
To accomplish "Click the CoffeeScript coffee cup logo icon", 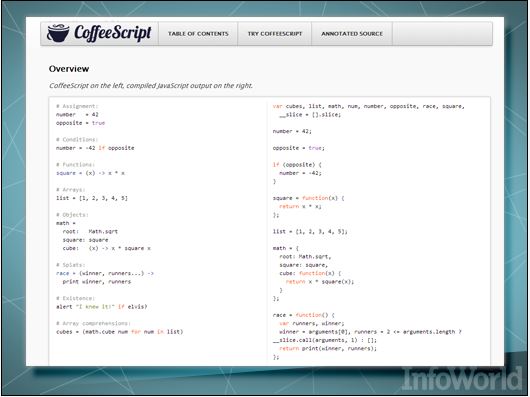I will pos(58,33).
